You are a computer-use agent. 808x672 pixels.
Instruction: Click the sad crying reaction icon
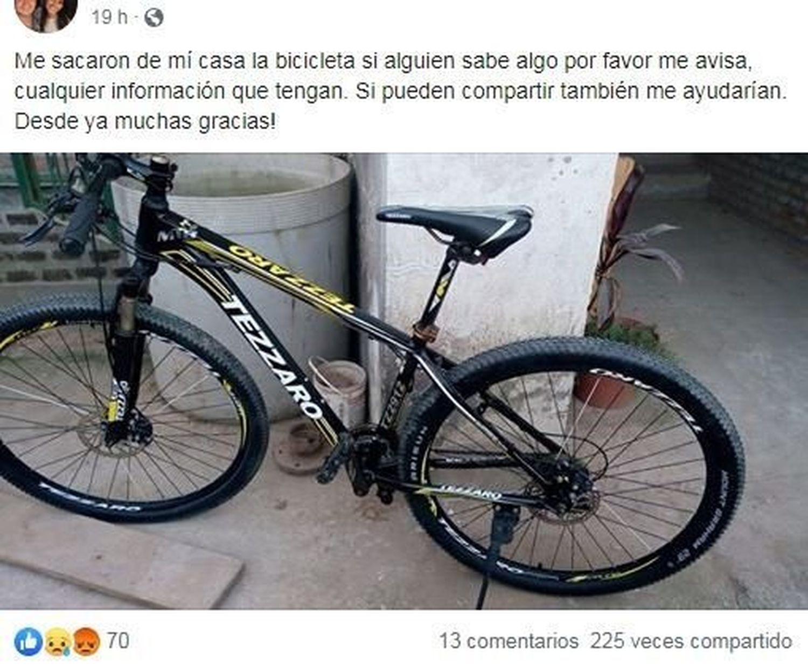57,641
